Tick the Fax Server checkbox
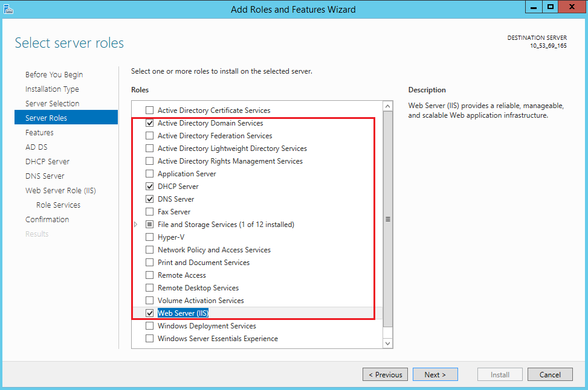Image resolution: width=588 pixels, height=390 pixels. pos(150,212)
